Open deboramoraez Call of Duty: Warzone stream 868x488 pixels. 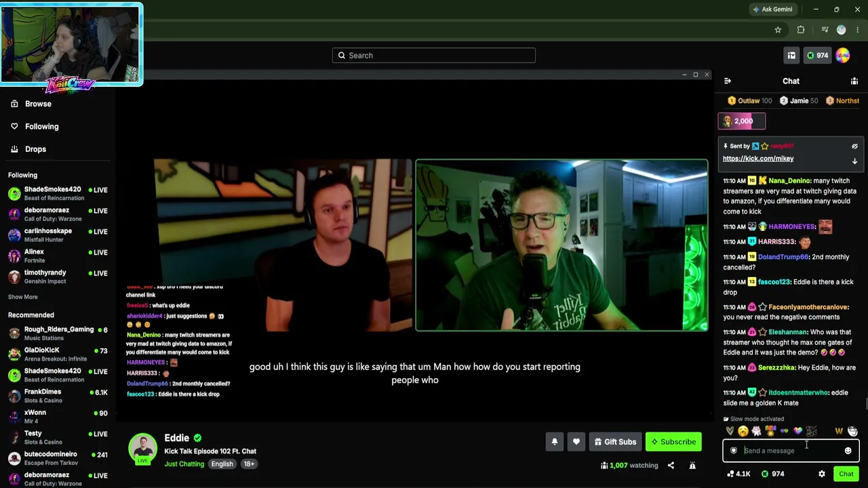[58, 214]
